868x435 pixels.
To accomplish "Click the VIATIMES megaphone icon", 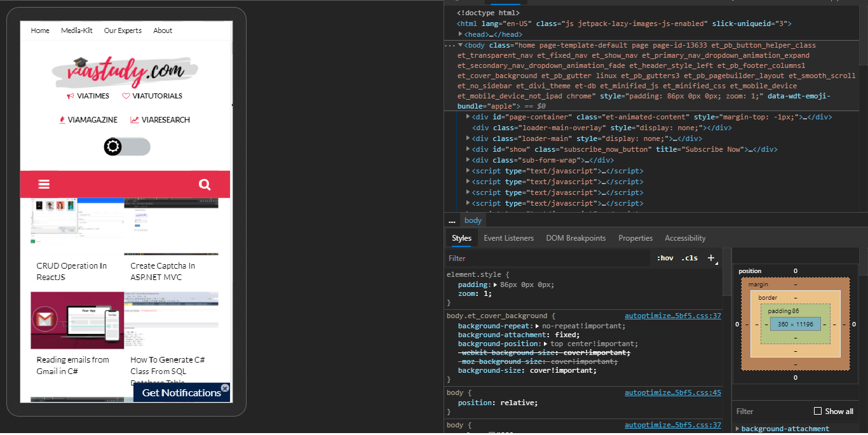I will coord(71,96).
